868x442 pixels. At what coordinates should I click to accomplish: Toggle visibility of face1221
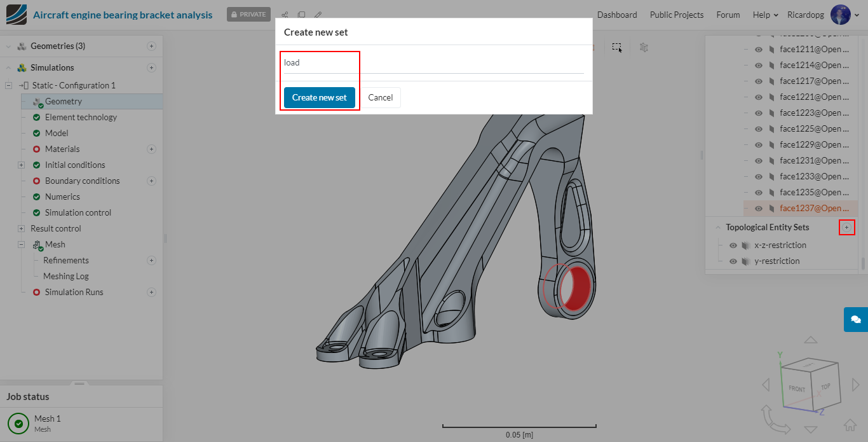tap(759, 97)
